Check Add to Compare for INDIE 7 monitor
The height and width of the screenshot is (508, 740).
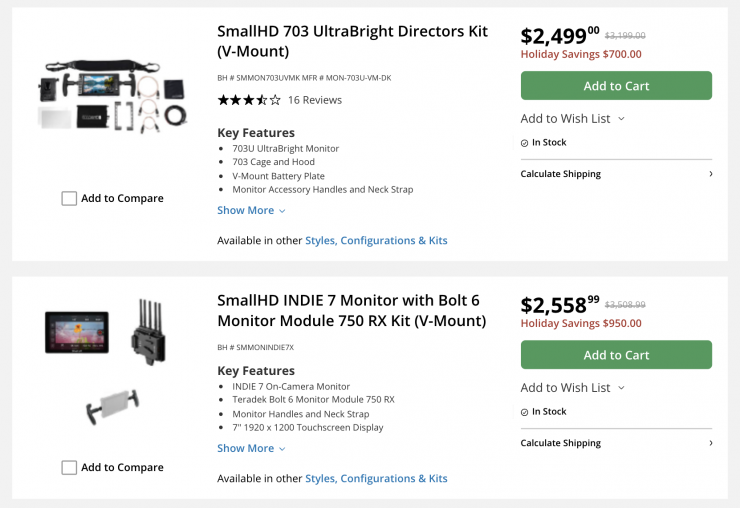(69, 467)
